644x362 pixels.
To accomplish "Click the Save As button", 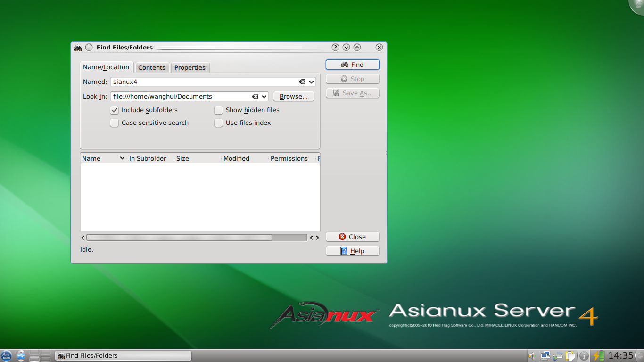I will 353,93.
